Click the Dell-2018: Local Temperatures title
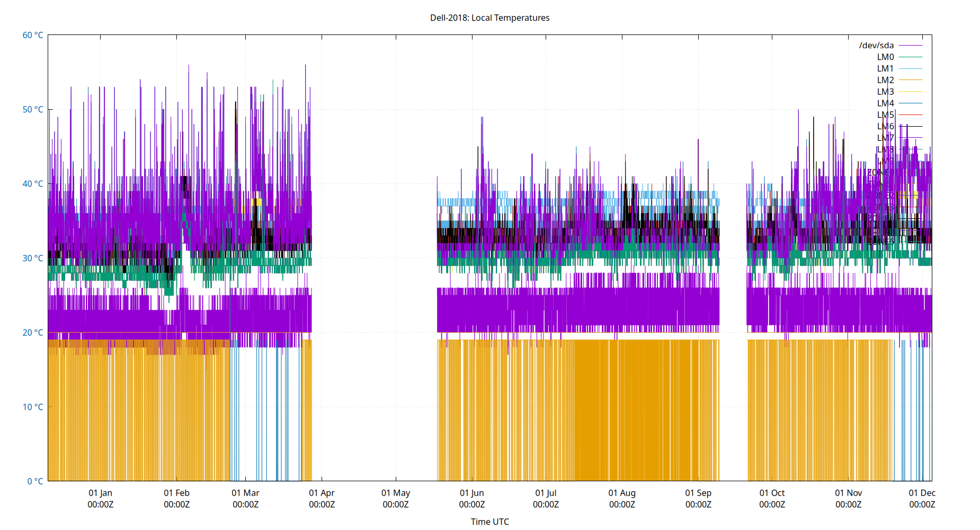The height and width of the screenshot is (530, 980). coord(490,17)
